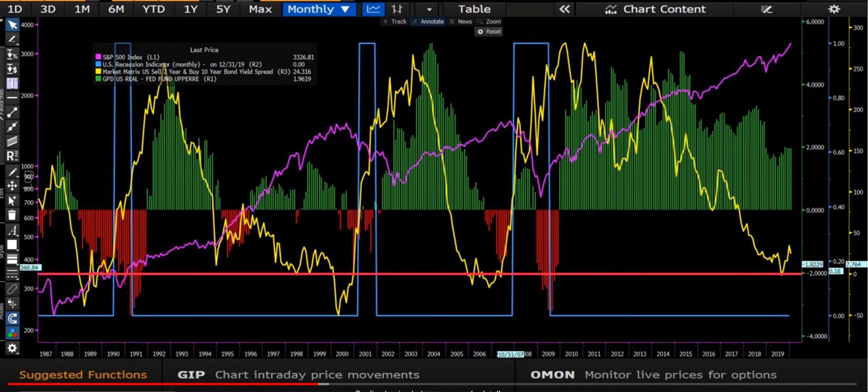Image resolution: width=868 pixels, height=392 pixels.
Task: Toggle News overlay on chart
Action: point(461,21)
